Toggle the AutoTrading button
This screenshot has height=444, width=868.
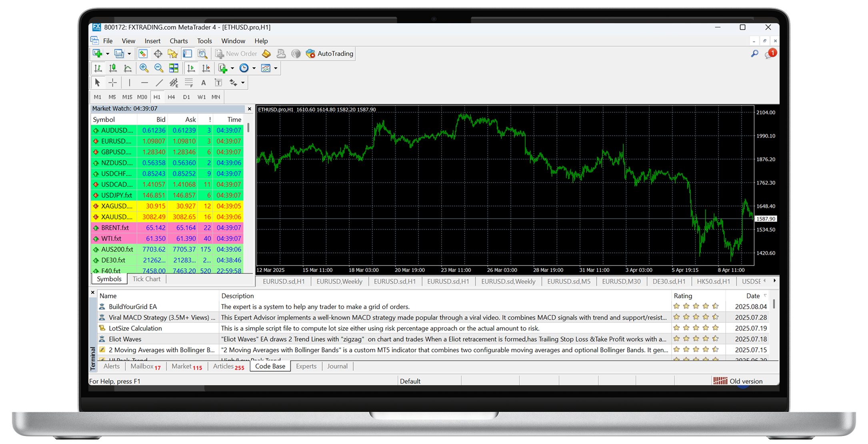pyautogui.click(x=330, y=54)
